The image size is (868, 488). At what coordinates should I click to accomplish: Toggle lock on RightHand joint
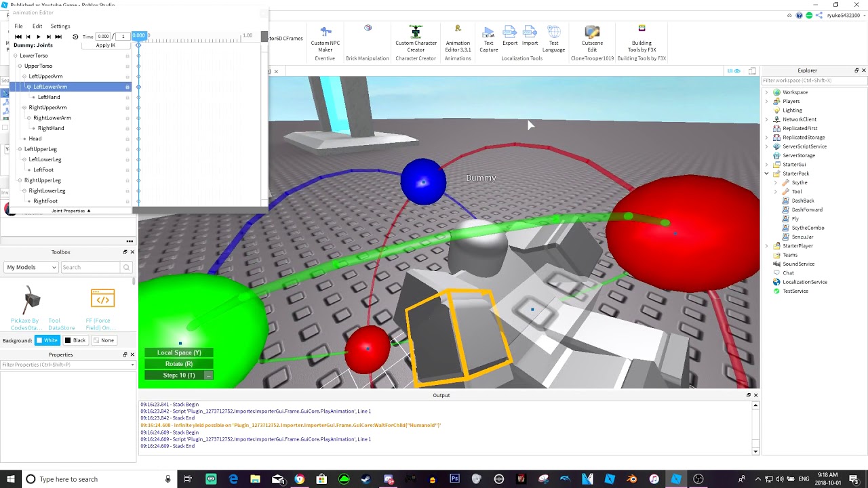(x=127, y=129)
